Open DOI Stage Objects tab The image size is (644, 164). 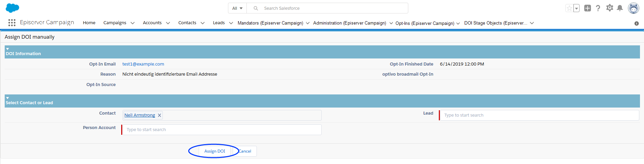(496, 23)
